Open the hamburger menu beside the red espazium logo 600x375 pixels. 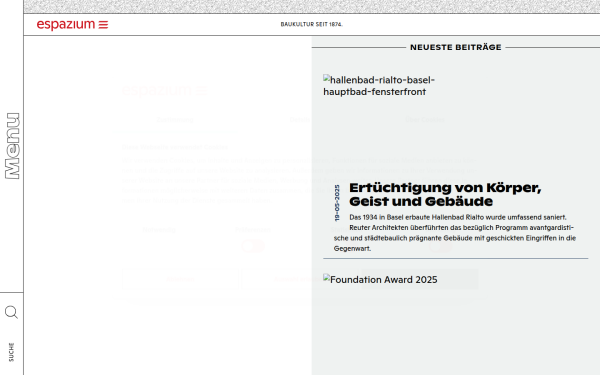103,25
